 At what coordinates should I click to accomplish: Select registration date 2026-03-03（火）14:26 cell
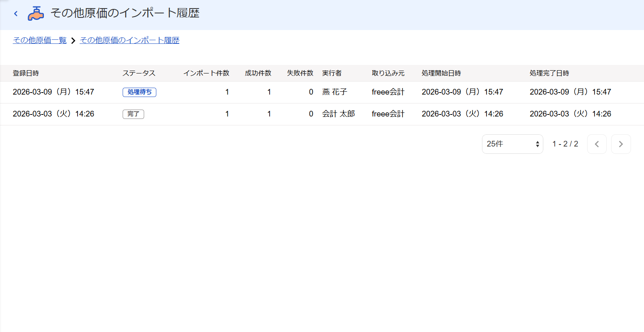point(53,114)
